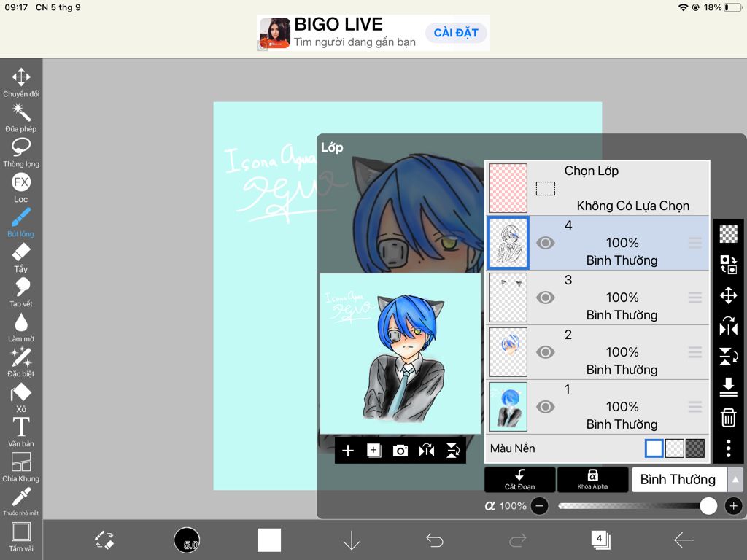This screenshot has height=560, width=747.
Task: Select the Xô bucket fill tool
Action: click(x=21, y=397)
